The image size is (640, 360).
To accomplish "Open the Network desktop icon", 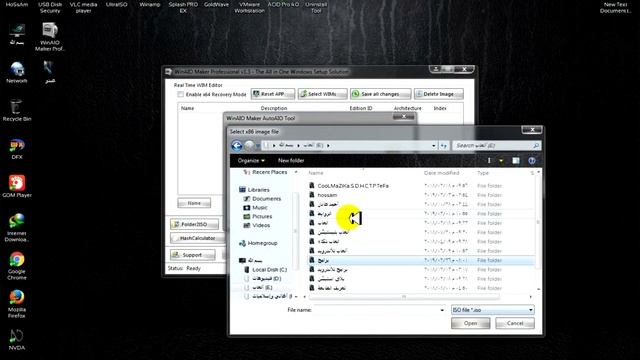I will (17, 73).
